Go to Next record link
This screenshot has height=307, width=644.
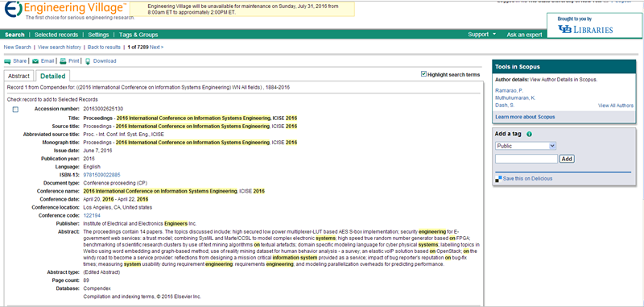click(x=156, y=48)
